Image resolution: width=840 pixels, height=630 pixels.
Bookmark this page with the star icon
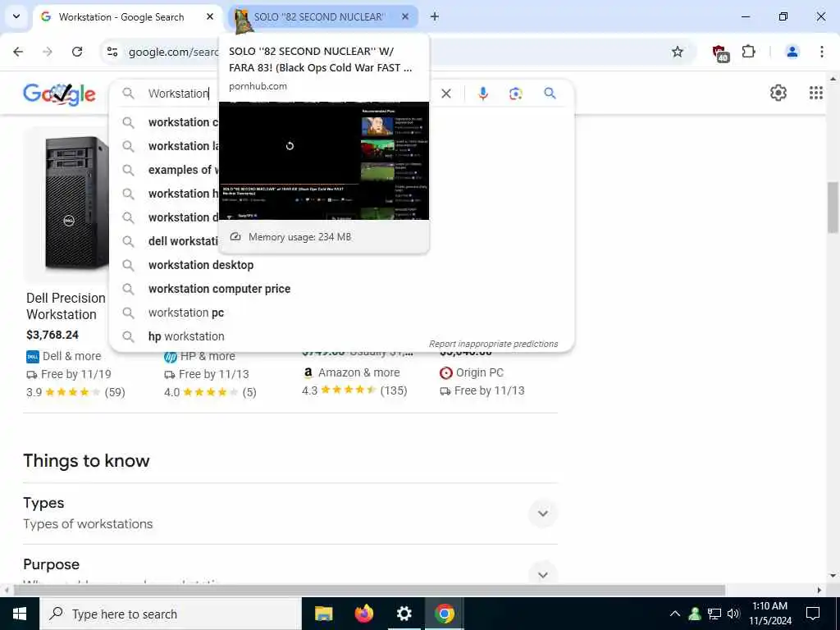(678, 52)
